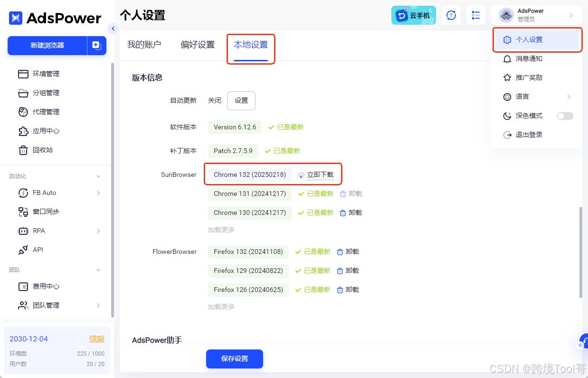The height and width of the screenshot is (378, 588).
Task: Uninstall Firefox 126 (20240625)
Action: [348, 290]
